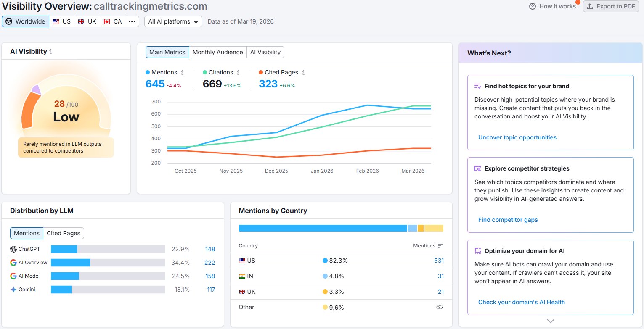Click the IN mentions count 31
The image size is (644, 329).
point(440,276)
